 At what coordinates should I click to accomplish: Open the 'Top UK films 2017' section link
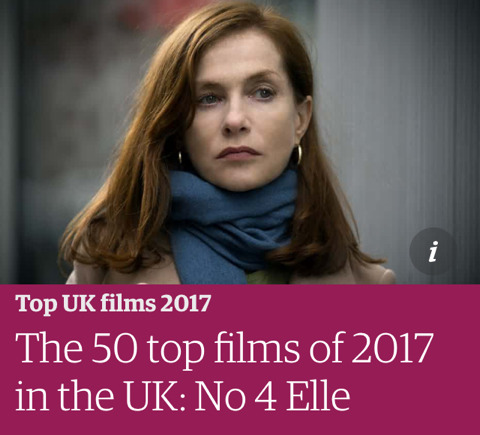(113, 303)
